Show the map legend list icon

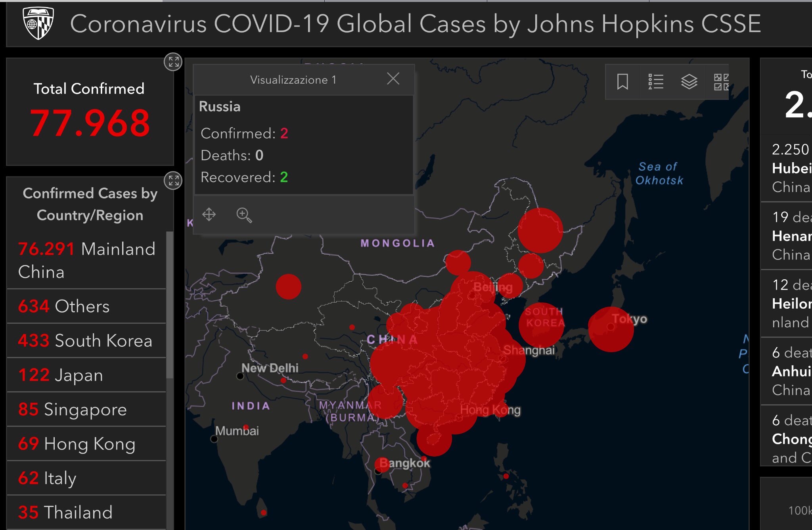[655, 82]
